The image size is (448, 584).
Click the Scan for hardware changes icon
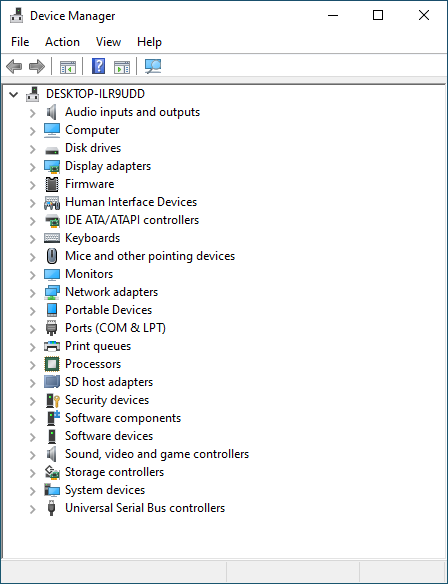[x=153, y=67]
